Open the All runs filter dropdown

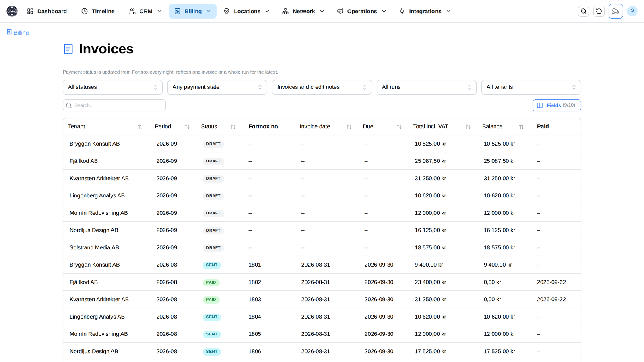pyautogui.click(x=427, y=87)
